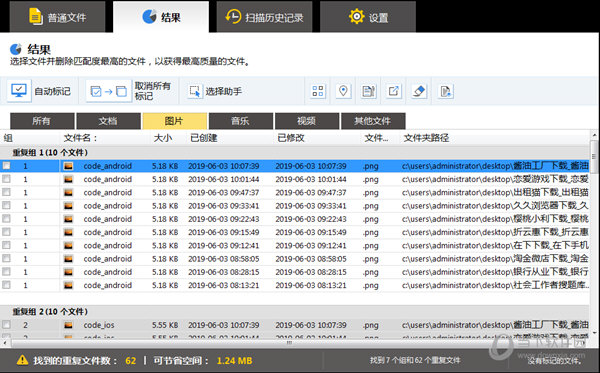
Task: Open the Selection Assistant (选择助手) tool
Action: [x=215, y=91]
